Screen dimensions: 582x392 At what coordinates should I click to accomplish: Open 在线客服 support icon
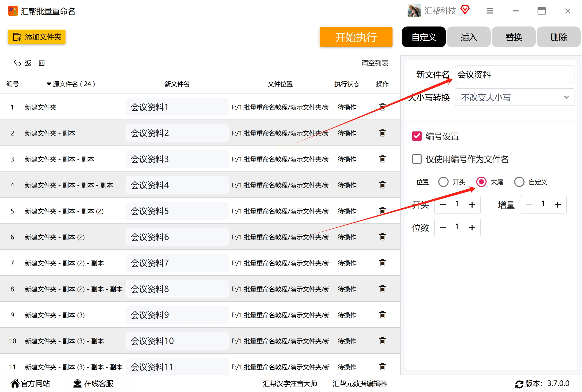tap(77, 383)
